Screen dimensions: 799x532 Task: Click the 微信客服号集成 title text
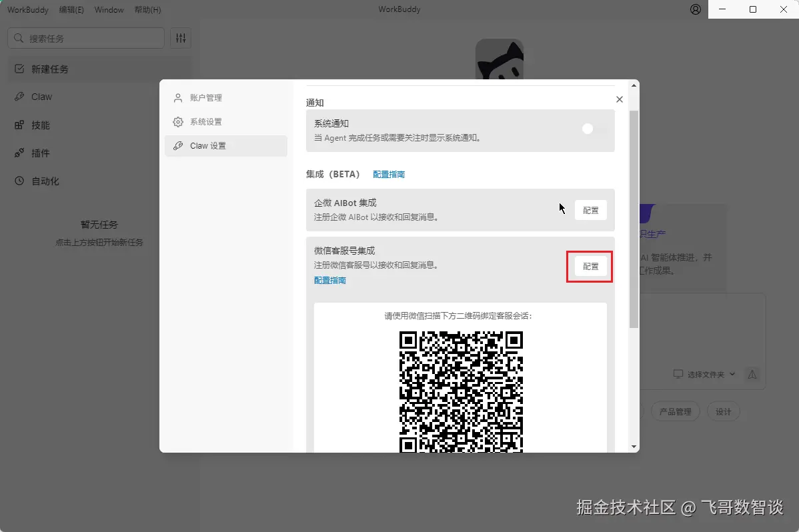tap(344, 251)
